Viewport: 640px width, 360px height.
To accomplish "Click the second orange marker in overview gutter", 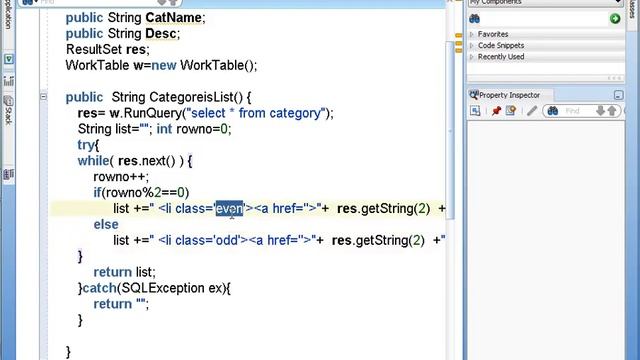I will coord(458,43).
